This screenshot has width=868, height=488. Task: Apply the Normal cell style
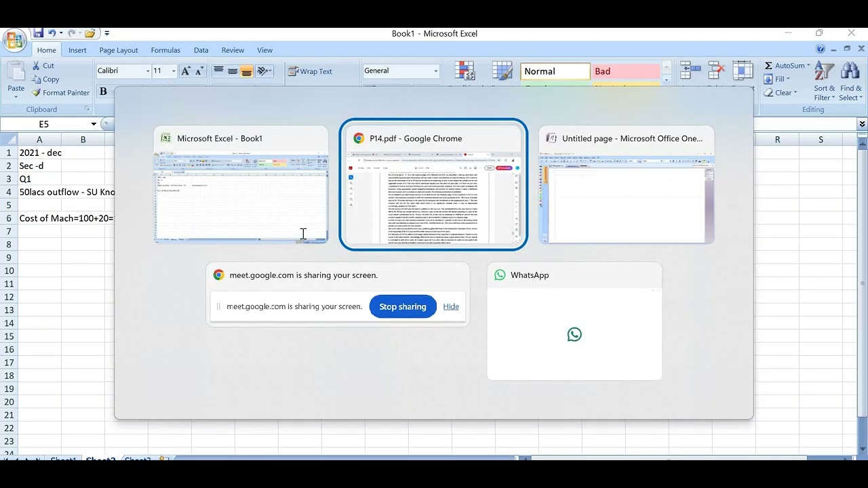point(555,71)
